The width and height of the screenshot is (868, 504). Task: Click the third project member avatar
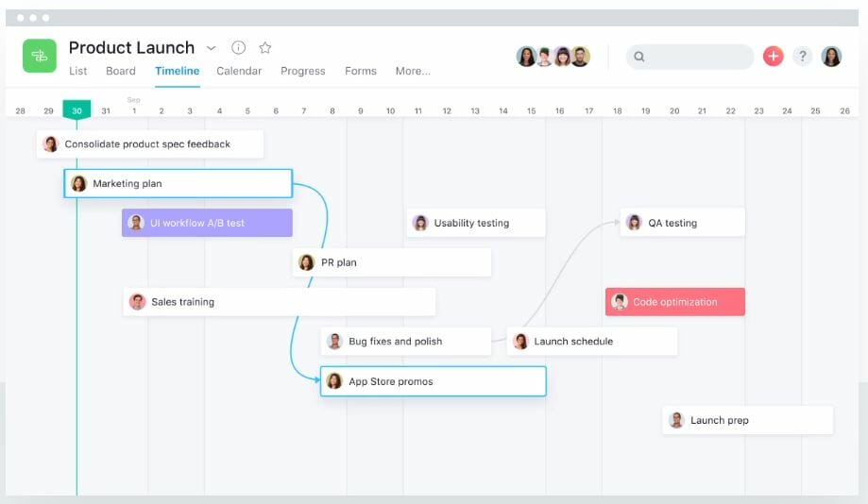[x=562, y=57]
